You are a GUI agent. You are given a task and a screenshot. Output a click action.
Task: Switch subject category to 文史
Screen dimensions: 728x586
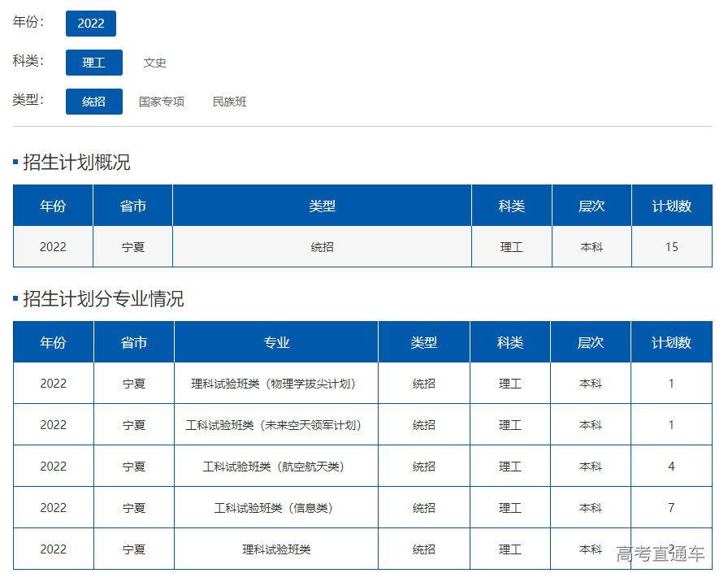click(154, 63)
